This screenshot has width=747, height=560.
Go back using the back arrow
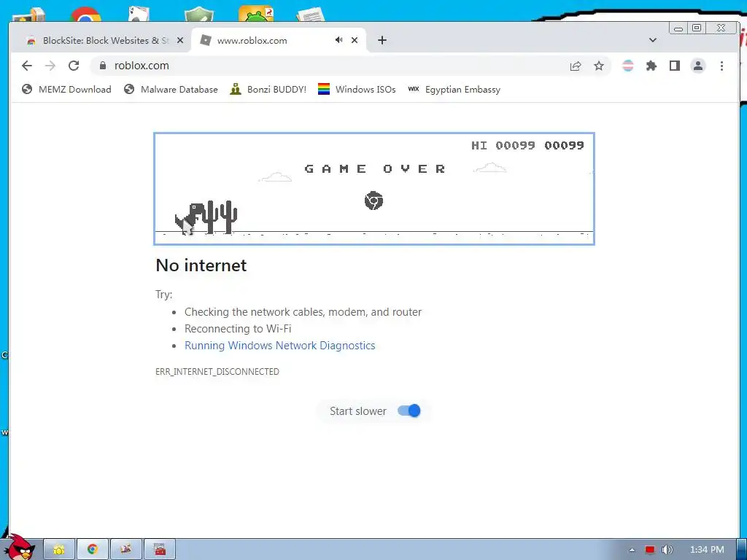(27, 66)
